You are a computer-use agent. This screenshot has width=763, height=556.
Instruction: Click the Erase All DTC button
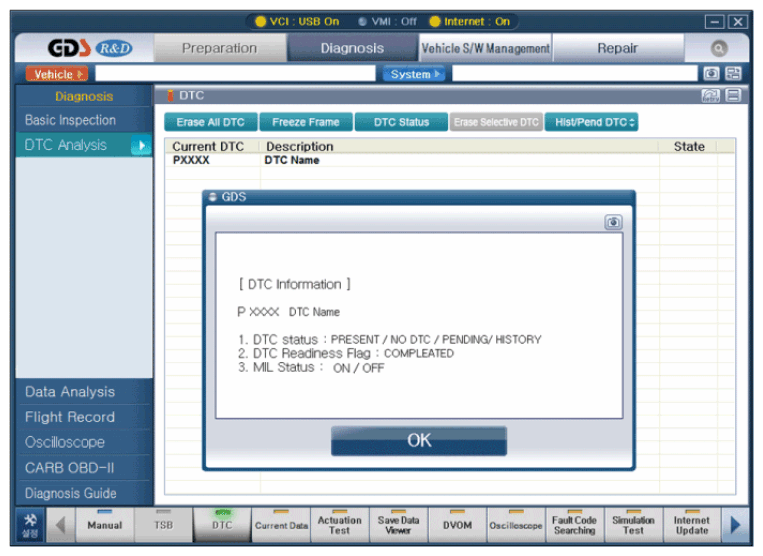pyautogui.click(x=210, y=122)
